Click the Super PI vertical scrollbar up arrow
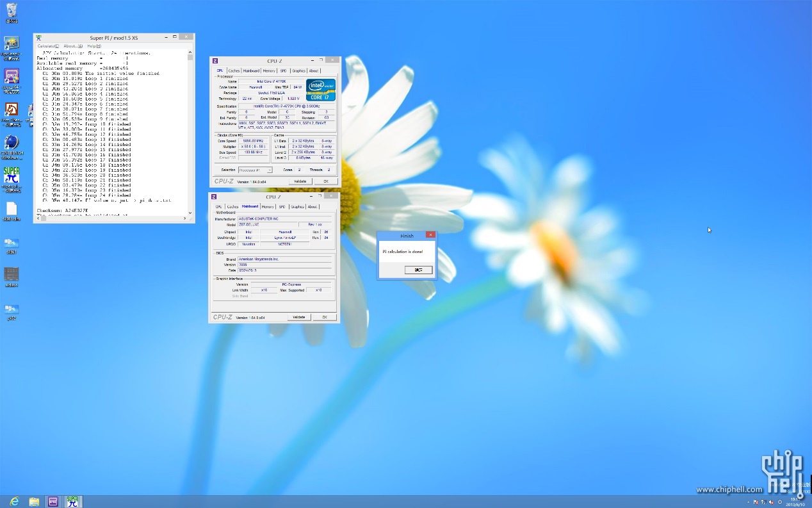Image resolution: width=812 pixels, height=508 pixels. (191, 53)
